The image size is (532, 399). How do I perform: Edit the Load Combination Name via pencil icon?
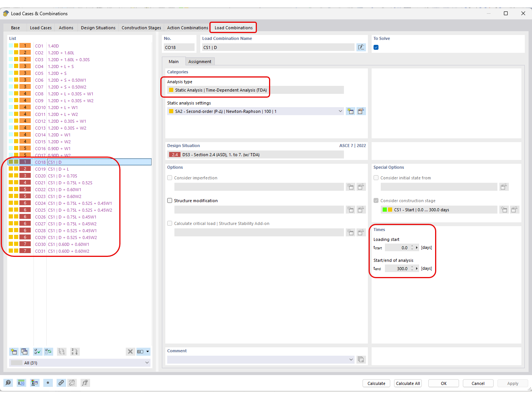(x=361, y=46)
